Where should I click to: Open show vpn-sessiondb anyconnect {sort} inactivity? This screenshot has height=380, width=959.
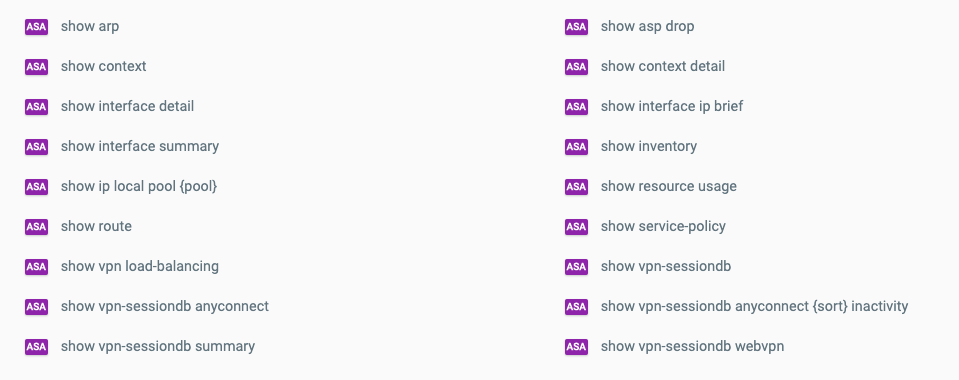754,306
